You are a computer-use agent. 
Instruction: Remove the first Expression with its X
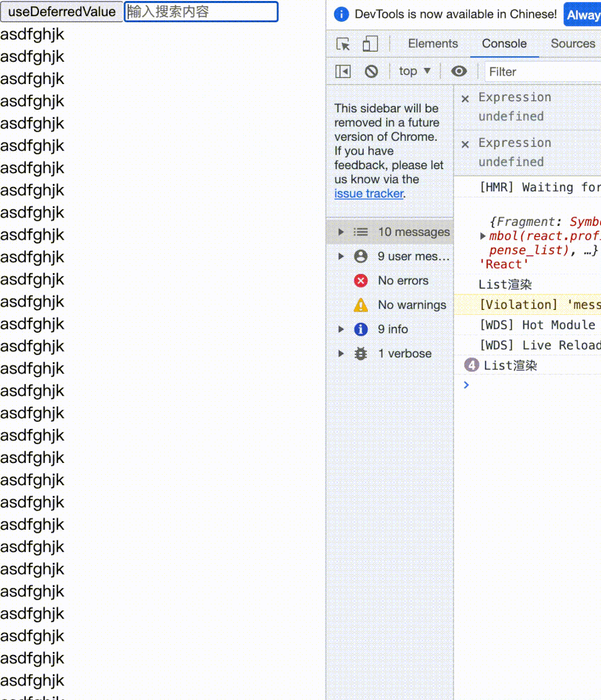coord(466,98)
